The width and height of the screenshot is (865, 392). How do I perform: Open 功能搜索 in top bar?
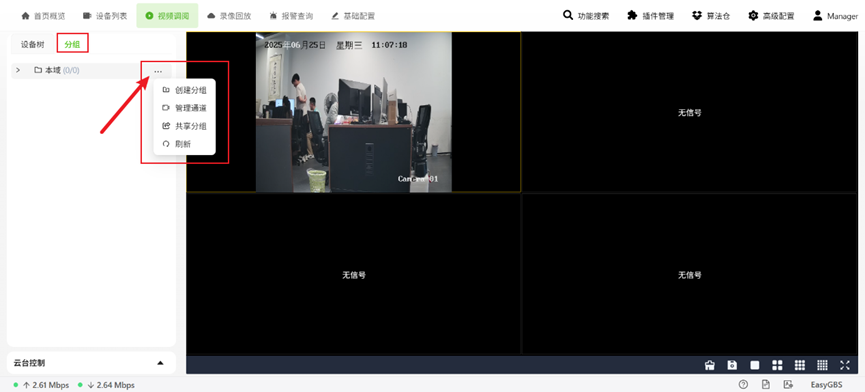coord(586,16)
